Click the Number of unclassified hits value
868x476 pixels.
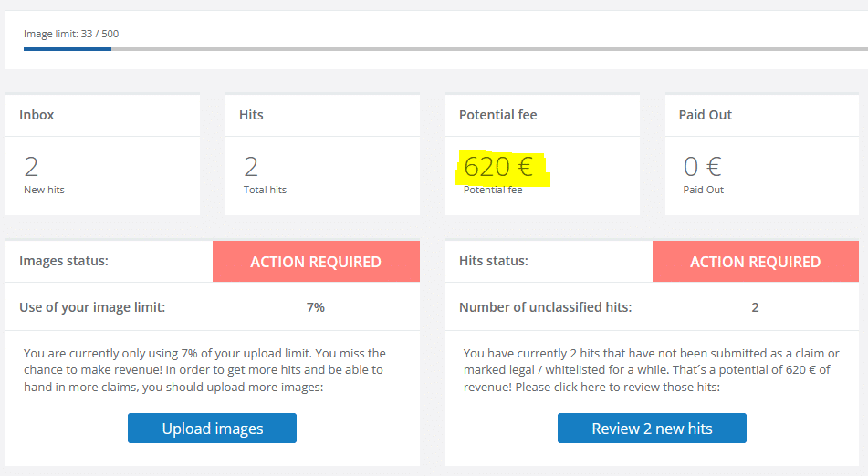point(755,307)
